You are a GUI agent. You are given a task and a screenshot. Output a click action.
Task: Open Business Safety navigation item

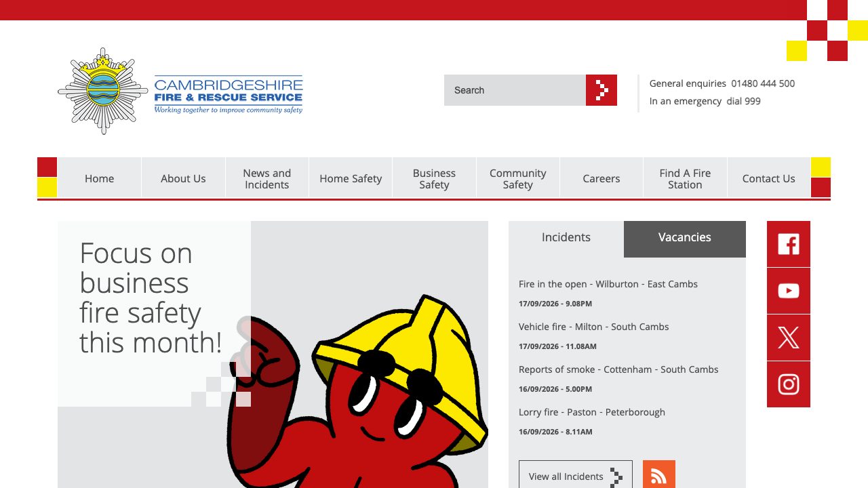coord(434,178)
